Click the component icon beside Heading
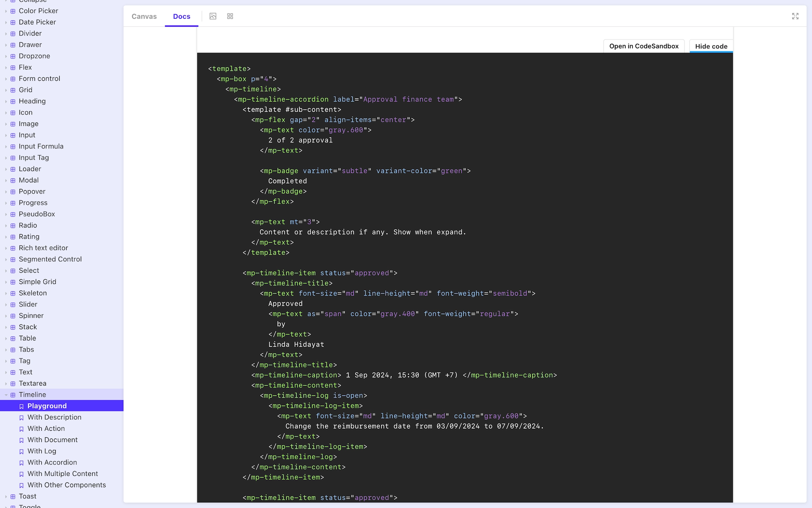Screen dimensions: 812x508 click(13, 101)
